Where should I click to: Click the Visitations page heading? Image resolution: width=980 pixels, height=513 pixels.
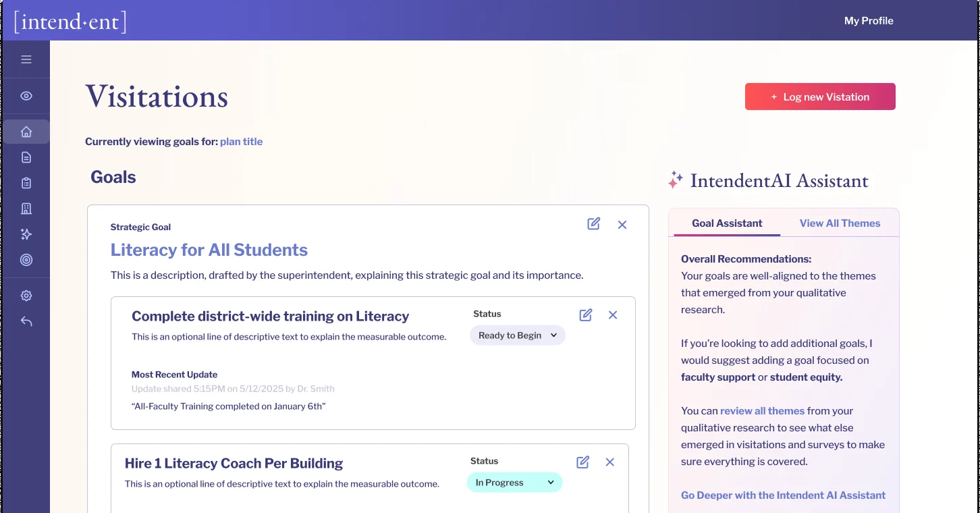[x=157, y=97]
